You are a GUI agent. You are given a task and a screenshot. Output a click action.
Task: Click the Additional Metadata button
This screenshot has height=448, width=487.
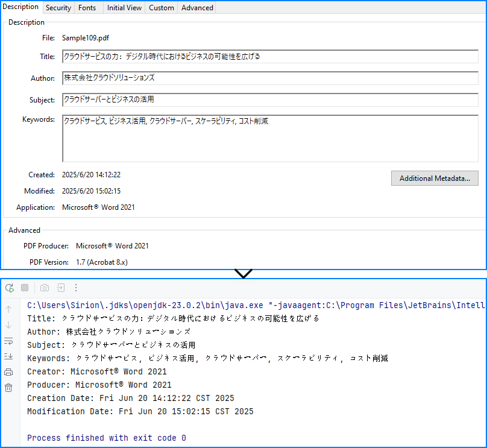pyautogui.click(x=435, y=178)
